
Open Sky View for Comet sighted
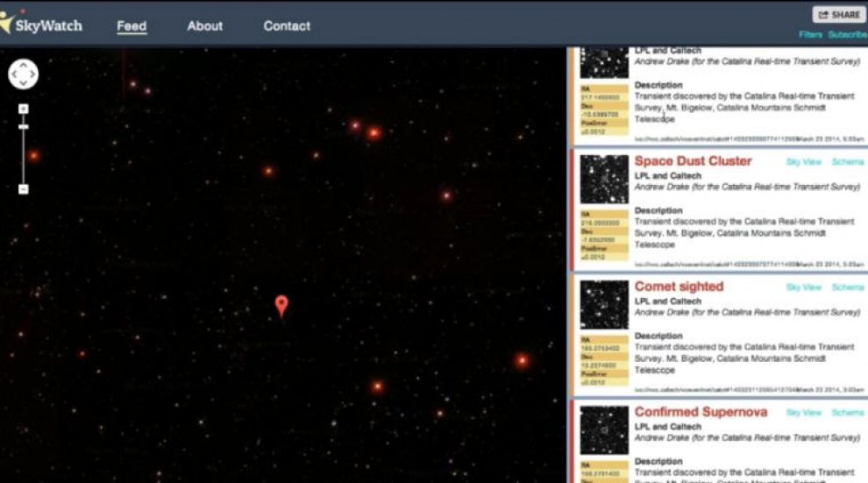pyautogui.click(x=804, y=288)
